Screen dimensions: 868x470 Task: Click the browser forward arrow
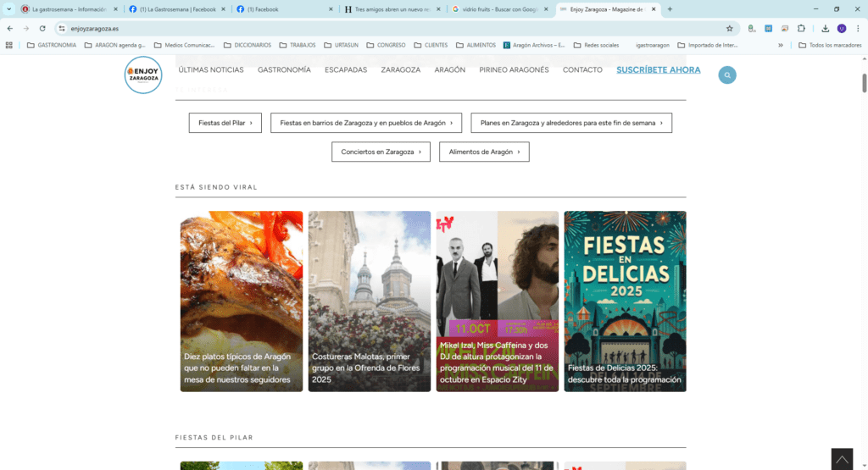[26, 28]
